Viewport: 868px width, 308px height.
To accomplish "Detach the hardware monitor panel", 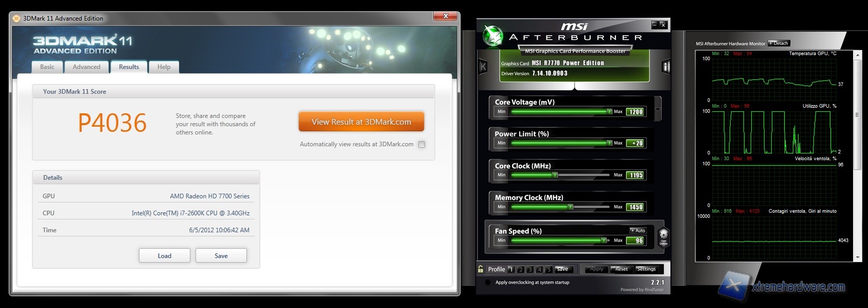I will pyautogui.click(x=778, y=43).
